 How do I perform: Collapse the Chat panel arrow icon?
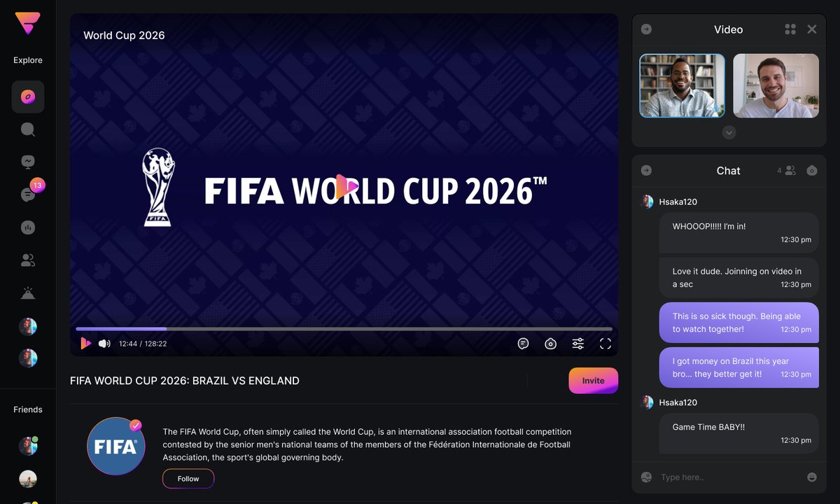pos(647,170)
